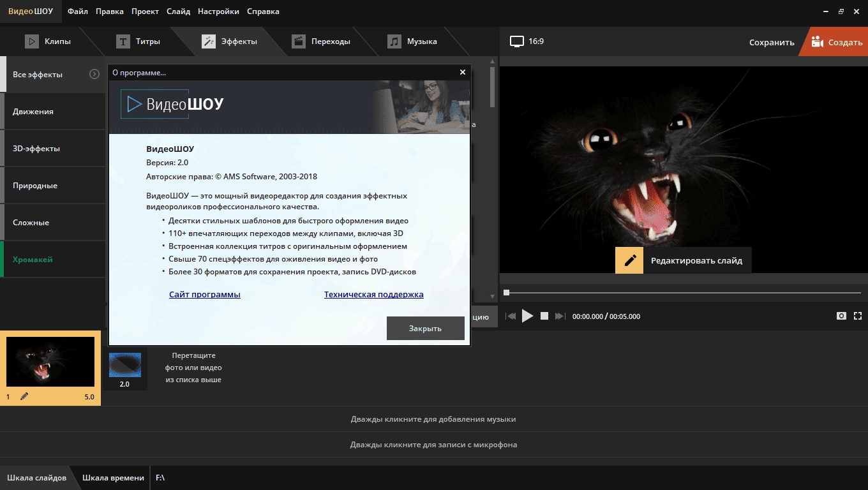Click the ВидеоШОУ app logo top-left
The image size is (868, 490).
[31, 11]
